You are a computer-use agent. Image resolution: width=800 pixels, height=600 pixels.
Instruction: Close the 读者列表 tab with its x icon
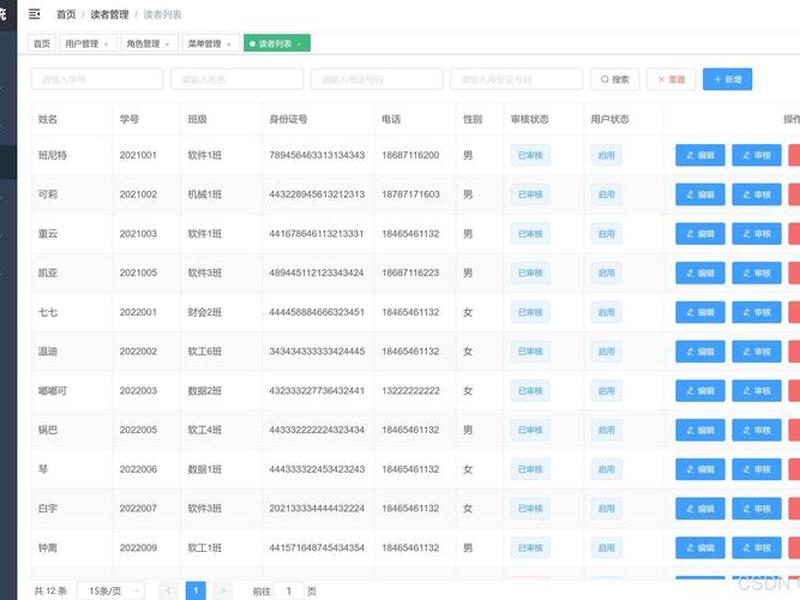[x=299, y=44]
